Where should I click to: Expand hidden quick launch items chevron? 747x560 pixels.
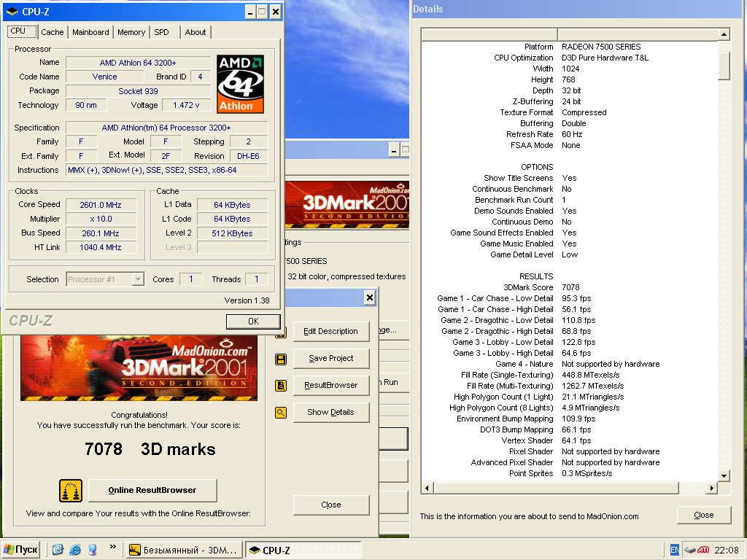coord(112,547)
